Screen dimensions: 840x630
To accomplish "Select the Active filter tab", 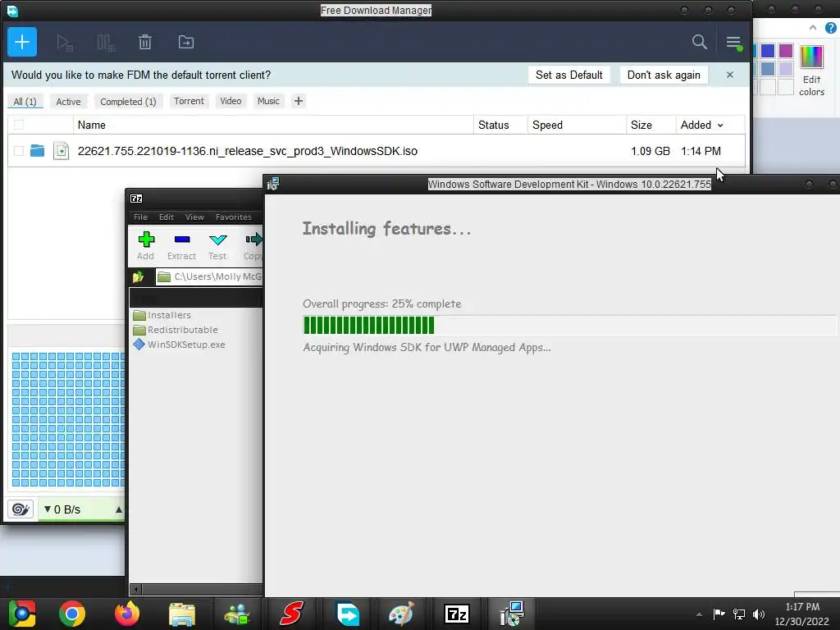I will click(x=69, y=101).
